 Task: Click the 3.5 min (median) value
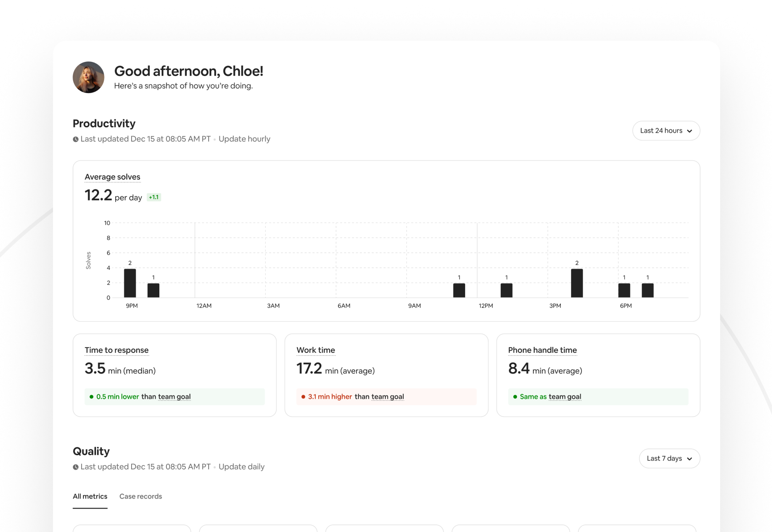pos(120,369)
